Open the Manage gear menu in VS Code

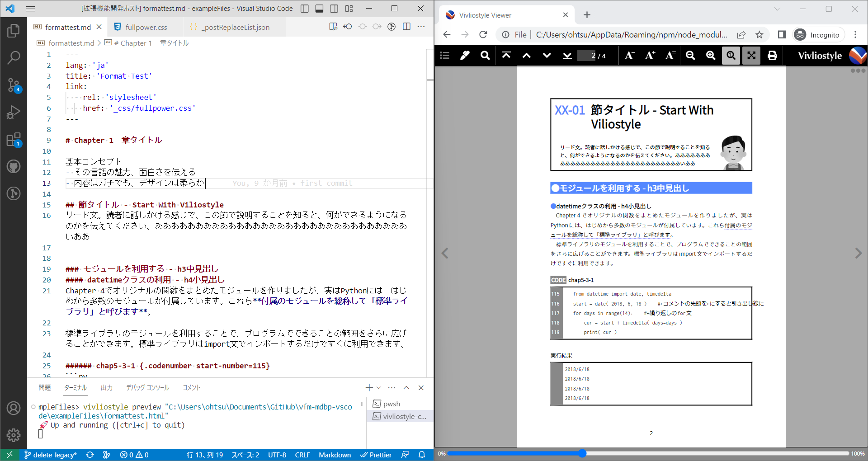click(14, 435)
